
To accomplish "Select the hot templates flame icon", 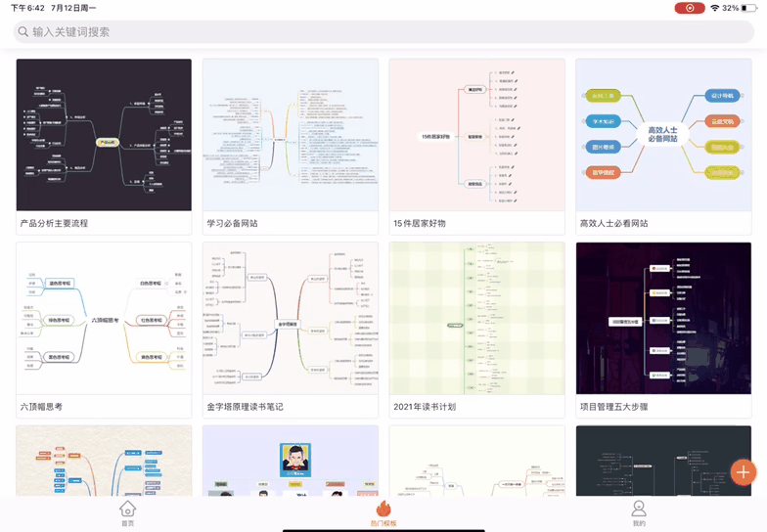I will pyautogui.click(x=383, y=509).
